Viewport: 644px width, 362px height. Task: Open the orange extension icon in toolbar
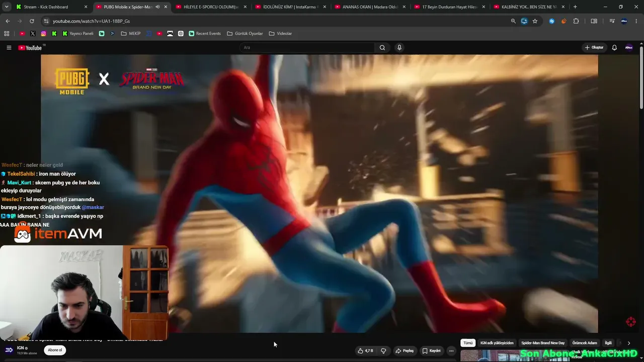pyautogui.click(x=563, y=21)
